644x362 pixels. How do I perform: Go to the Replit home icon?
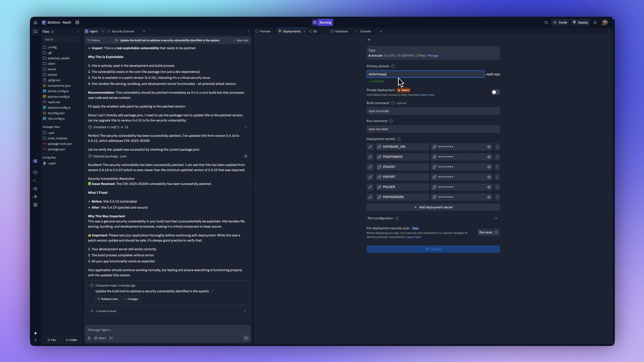point(35,23)
